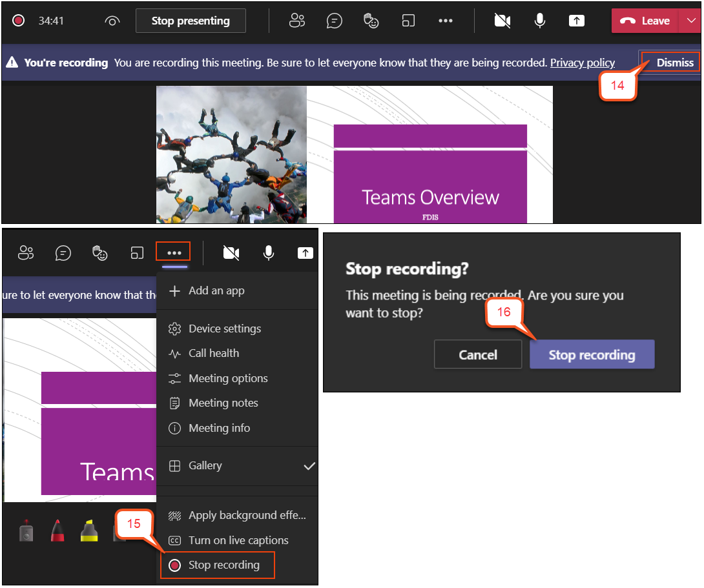This screenshot has height=588, width=704.
Task: Click the eye icon beside Stop presenting
Action: (x=112, y=21)
